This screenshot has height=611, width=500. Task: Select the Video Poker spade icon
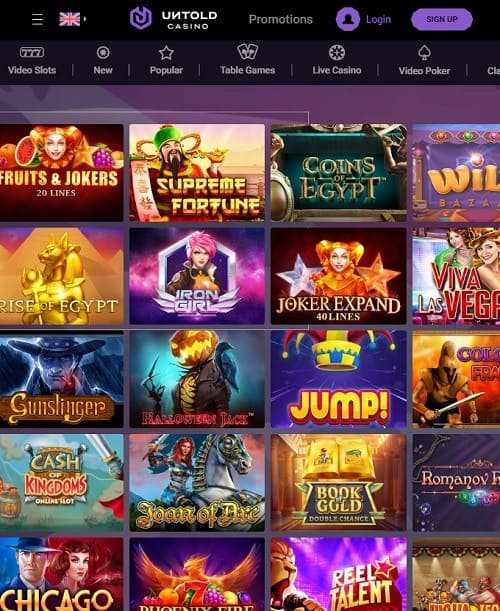[x=424, y=53]
